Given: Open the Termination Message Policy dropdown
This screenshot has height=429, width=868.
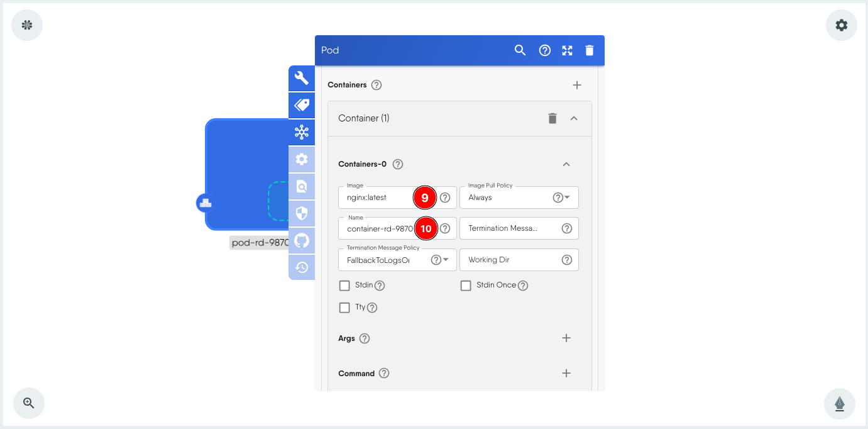Looking at the screenshot, I should [446, 260].
